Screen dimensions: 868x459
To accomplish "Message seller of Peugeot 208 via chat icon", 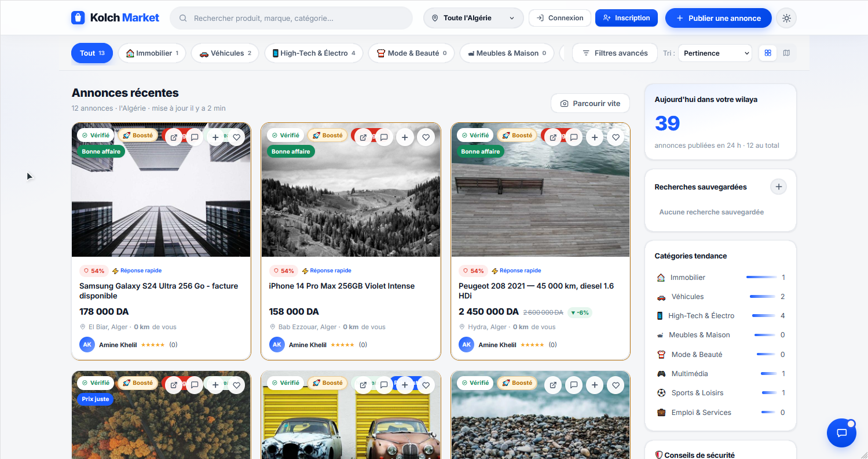I will (x=574, y=137).
